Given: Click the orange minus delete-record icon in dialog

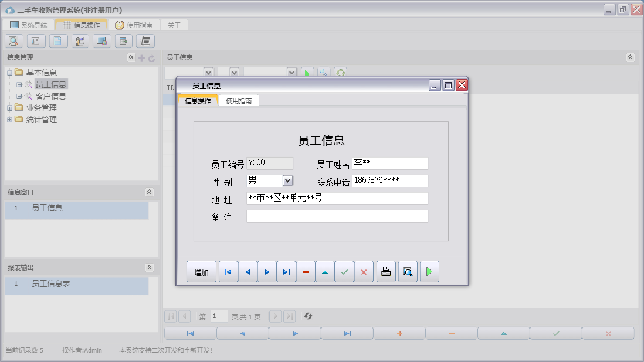Looking at the screenshot, I should click(x=306, y=272).
